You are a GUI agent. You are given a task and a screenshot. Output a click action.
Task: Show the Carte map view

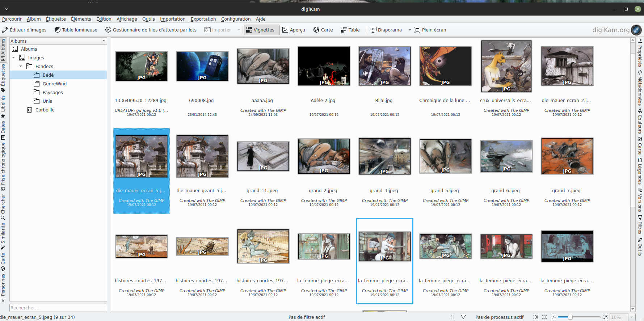323,30
